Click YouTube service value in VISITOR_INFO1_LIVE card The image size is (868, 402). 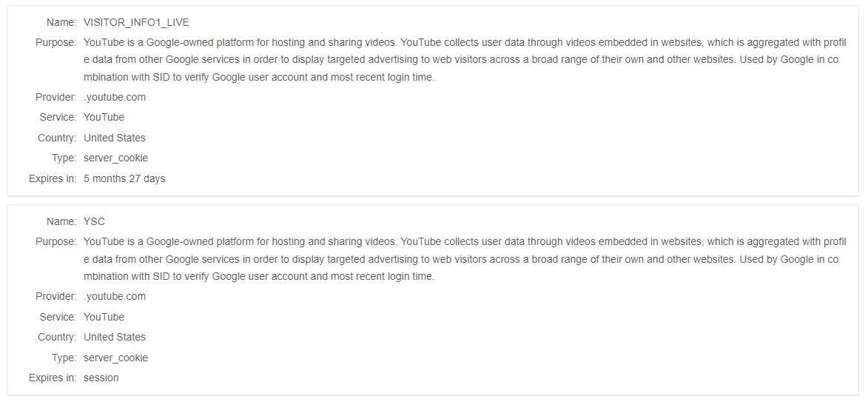point(104,117)
